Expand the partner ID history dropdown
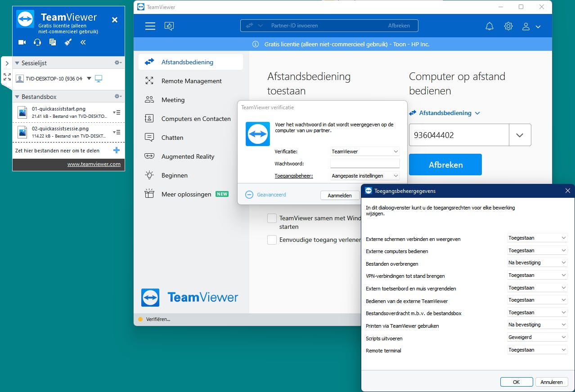 click(520, 135)
